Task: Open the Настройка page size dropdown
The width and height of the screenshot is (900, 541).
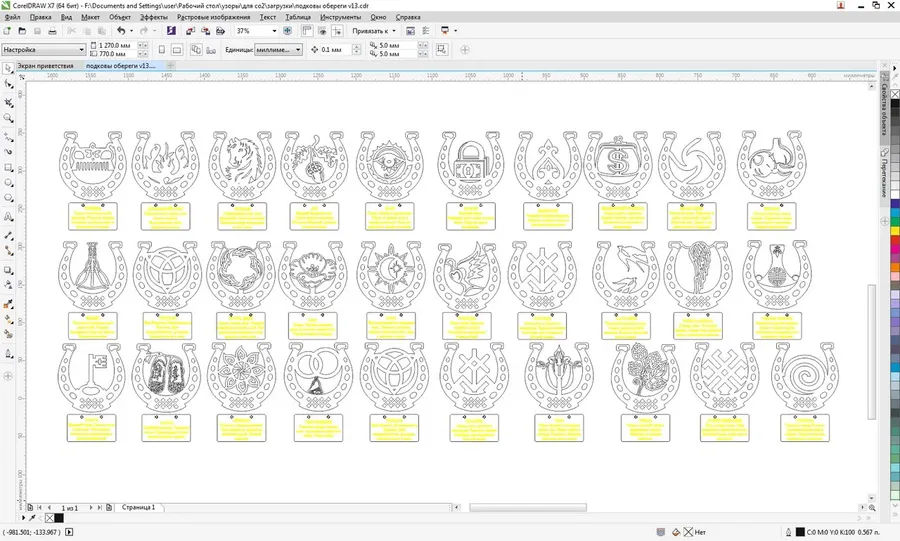Action: 44,50
